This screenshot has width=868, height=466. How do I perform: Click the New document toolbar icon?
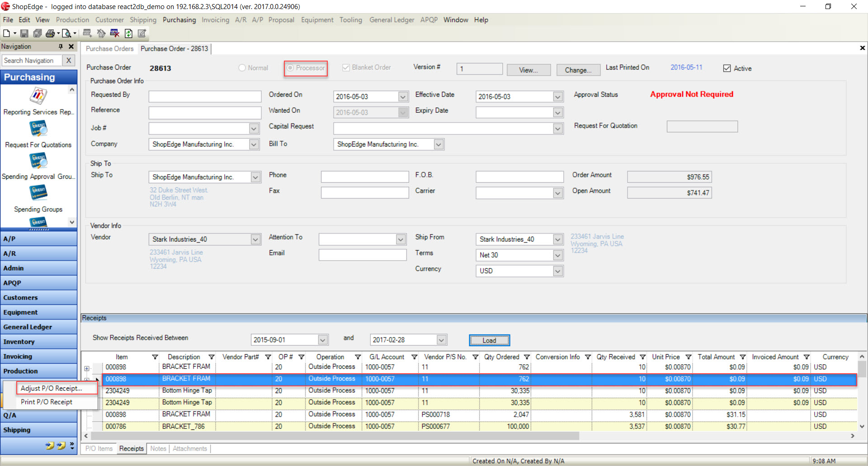tap(7, 33)
